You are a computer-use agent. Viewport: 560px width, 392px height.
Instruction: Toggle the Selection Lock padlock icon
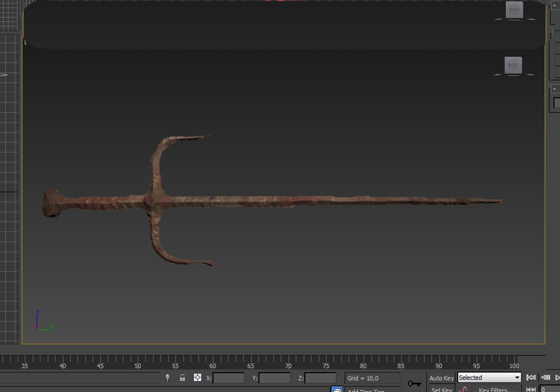click(182, 377)
